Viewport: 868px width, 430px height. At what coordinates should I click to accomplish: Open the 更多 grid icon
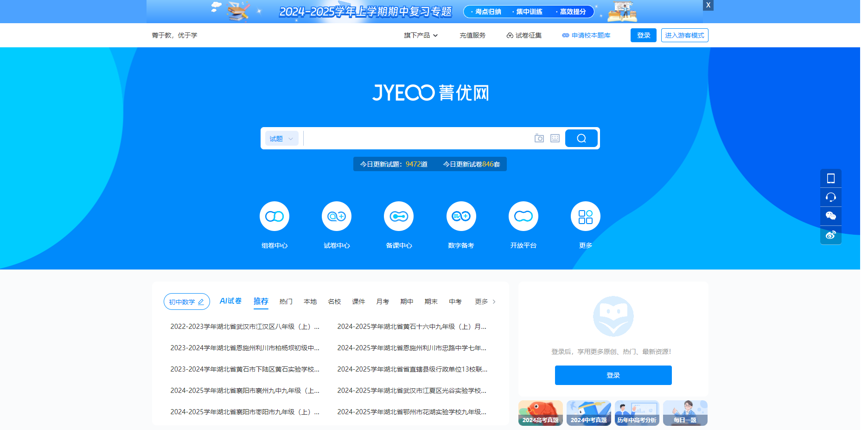coord(586,216)
